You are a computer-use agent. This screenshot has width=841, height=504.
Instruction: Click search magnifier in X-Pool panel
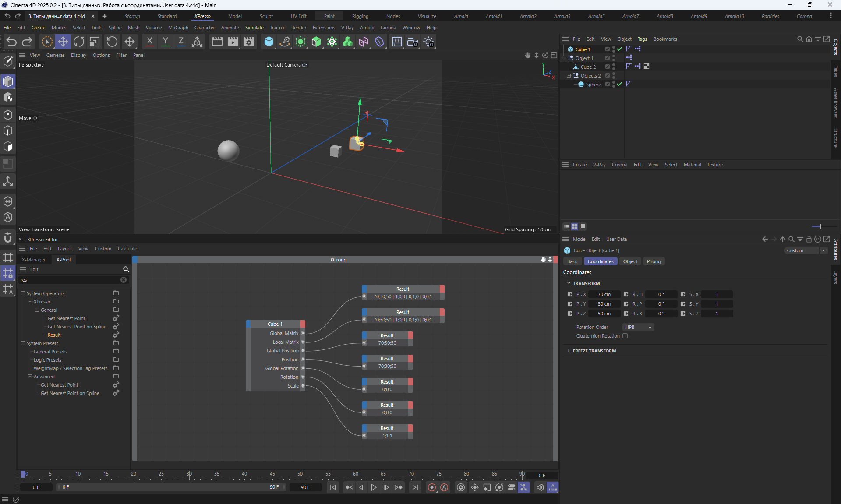126,269
